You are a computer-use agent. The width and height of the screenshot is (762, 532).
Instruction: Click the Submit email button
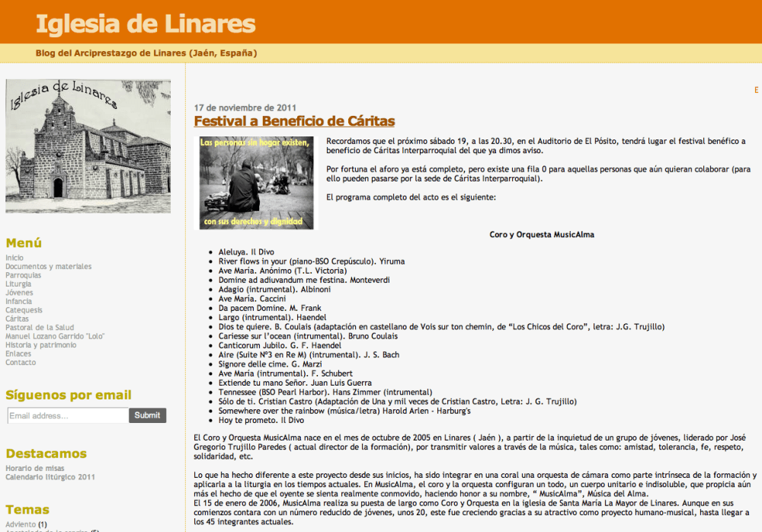[147, 415]
